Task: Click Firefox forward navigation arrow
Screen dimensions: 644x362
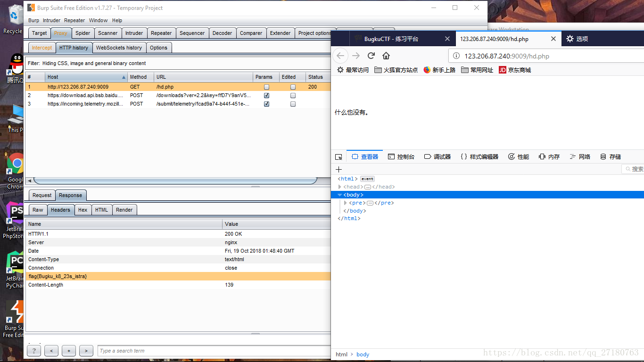Action: [x=356, y=56]
